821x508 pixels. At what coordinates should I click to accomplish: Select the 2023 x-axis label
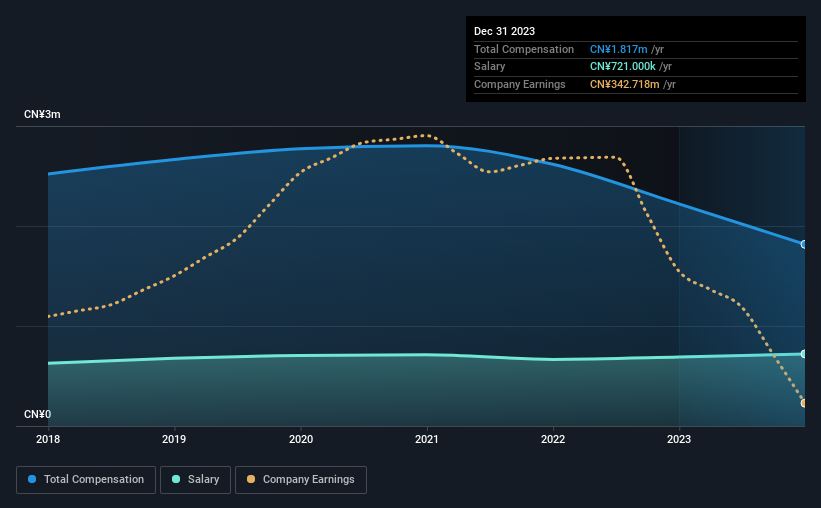click(x=679, y=439)
